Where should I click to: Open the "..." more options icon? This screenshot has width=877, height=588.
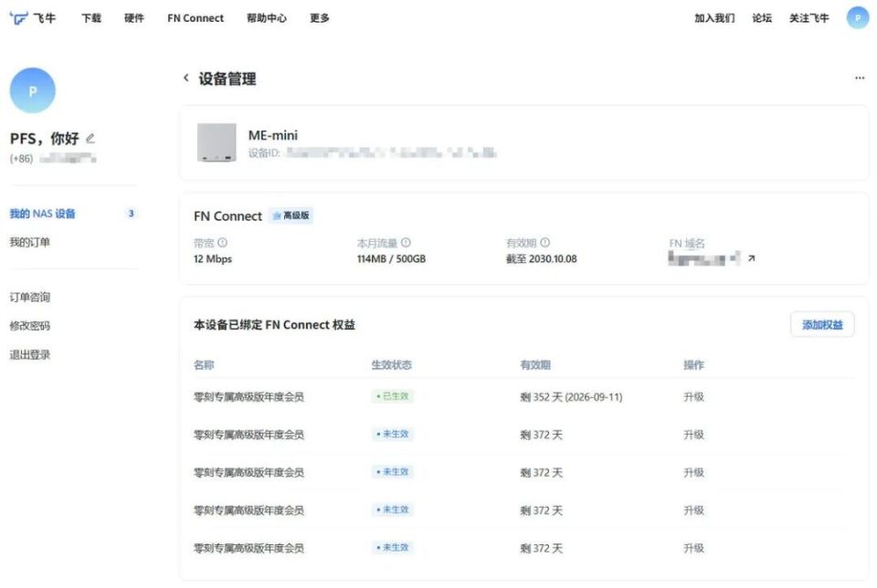(x=857, y=78)
